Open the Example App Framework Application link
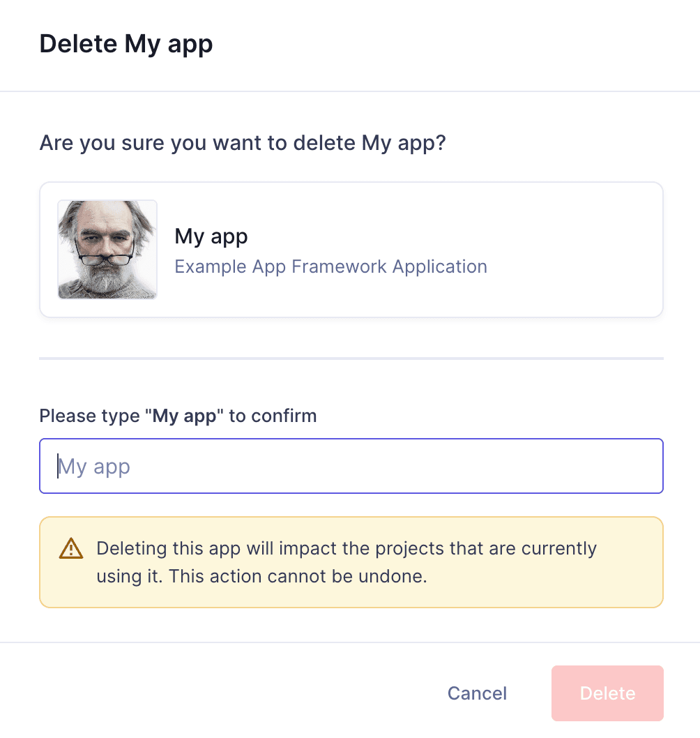 (330, 266)
